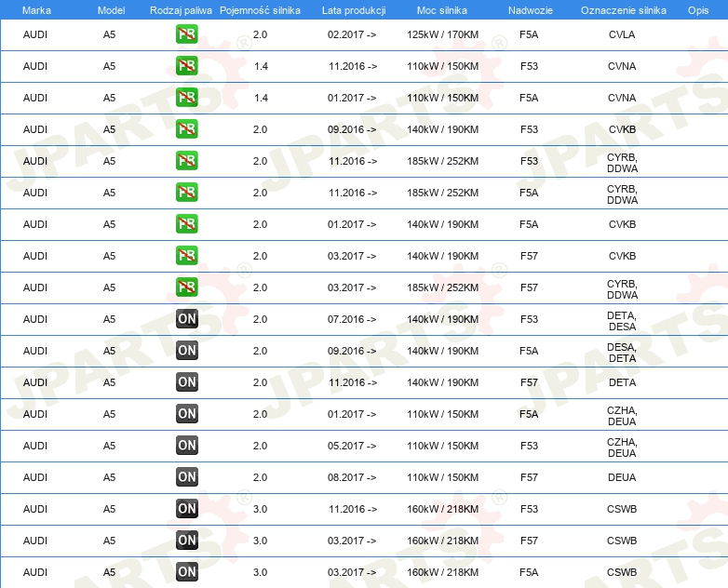Screen dimensions: 728x588
Task: Click petrol fuel icon in the CVLA row
Action: (x=186, y=34)
